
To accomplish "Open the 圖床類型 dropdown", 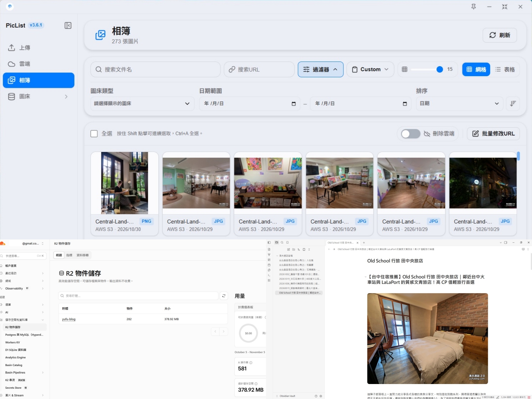I will (x=142, y=103).
